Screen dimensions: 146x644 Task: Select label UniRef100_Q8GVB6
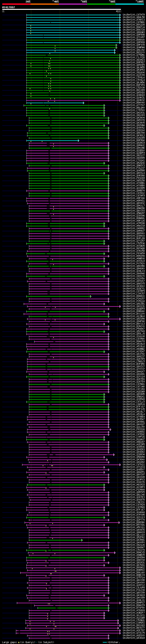133,266
